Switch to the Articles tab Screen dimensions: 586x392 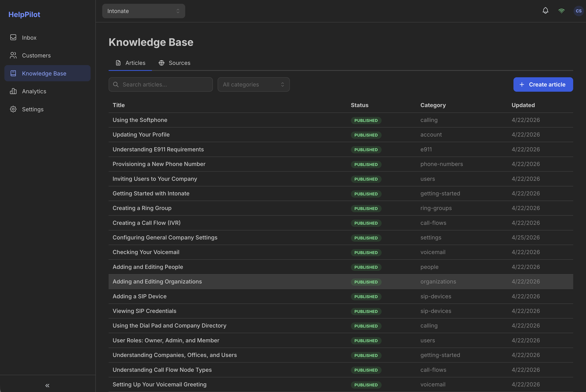[130, 63]
